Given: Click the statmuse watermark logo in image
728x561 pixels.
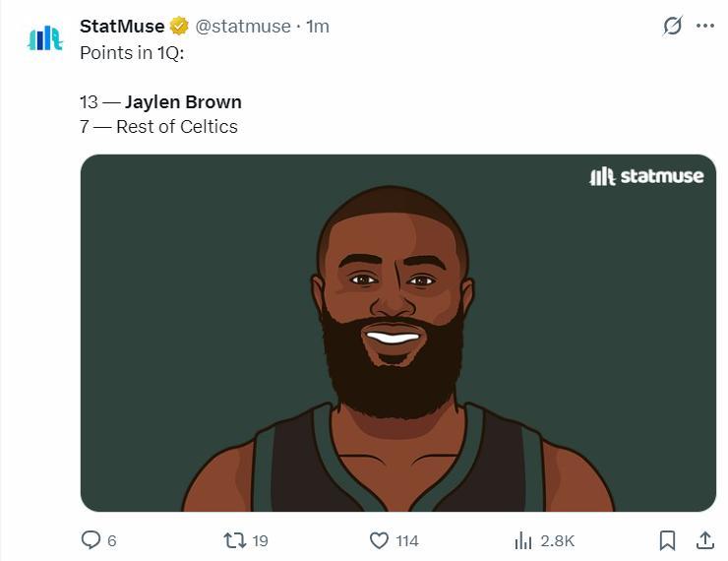Looking at the screenshot, I should point(646,176).
